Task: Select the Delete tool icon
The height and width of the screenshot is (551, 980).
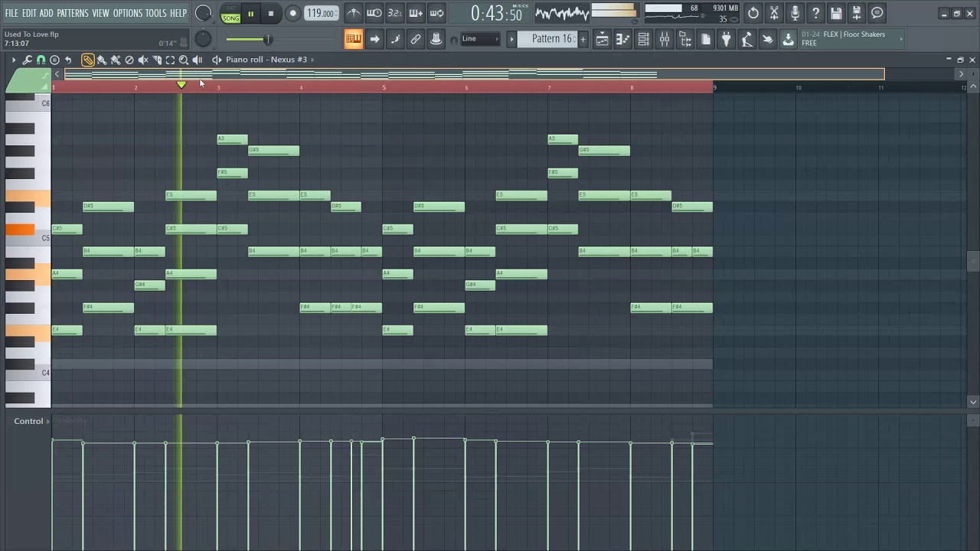Action: [x=129, y=60]
